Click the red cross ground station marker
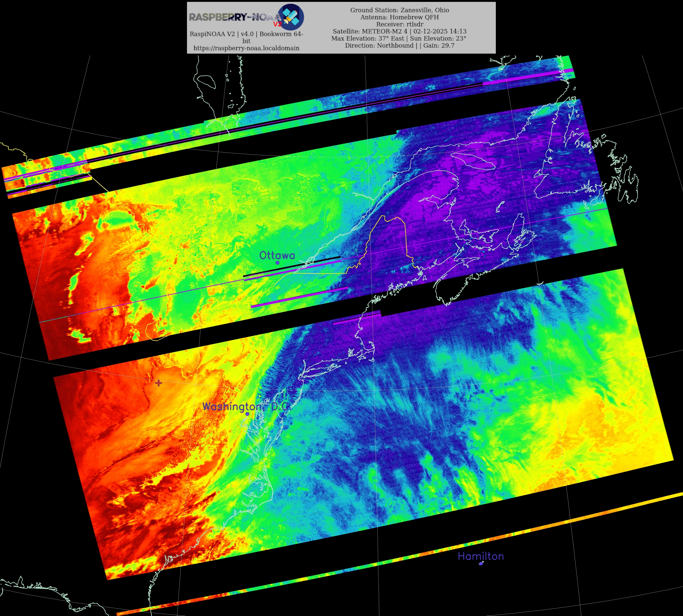 tap(158, 383)
